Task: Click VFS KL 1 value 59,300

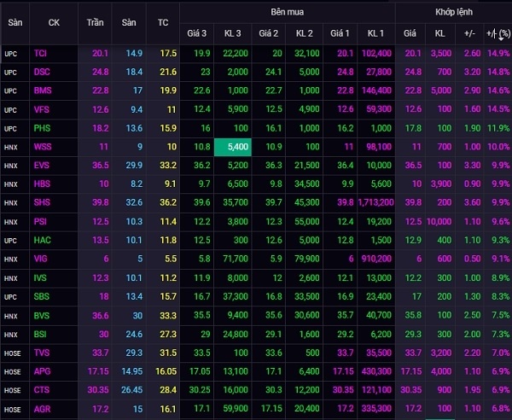Action: (x=379, y=109)
